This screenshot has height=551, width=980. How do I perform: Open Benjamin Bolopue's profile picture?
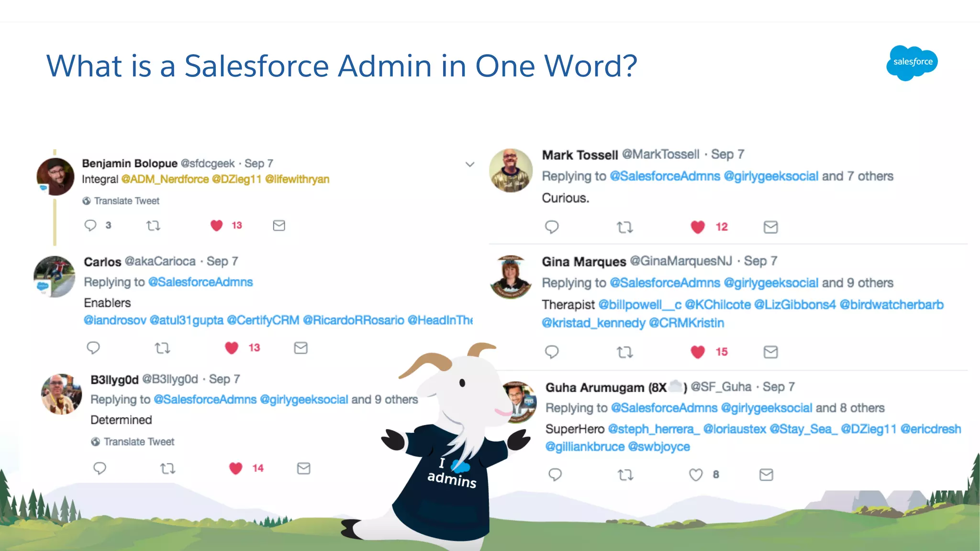[56, 176]
